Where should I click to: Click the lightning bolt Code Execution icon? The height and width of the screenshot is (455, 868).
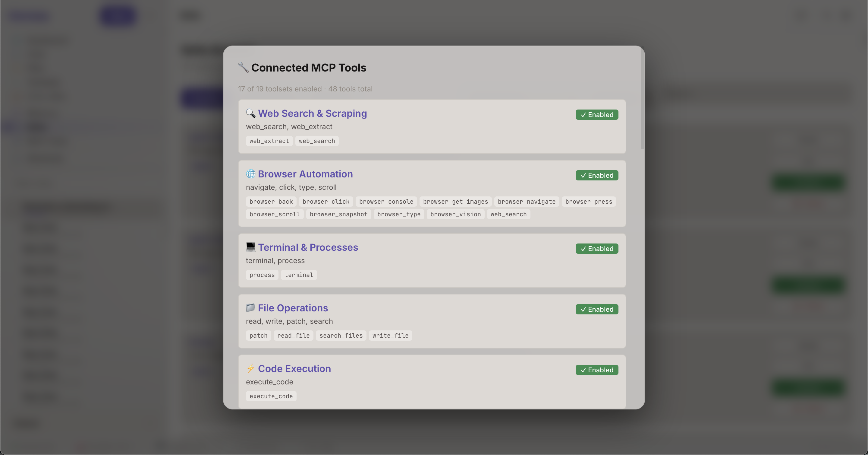[x=250, y=368]
